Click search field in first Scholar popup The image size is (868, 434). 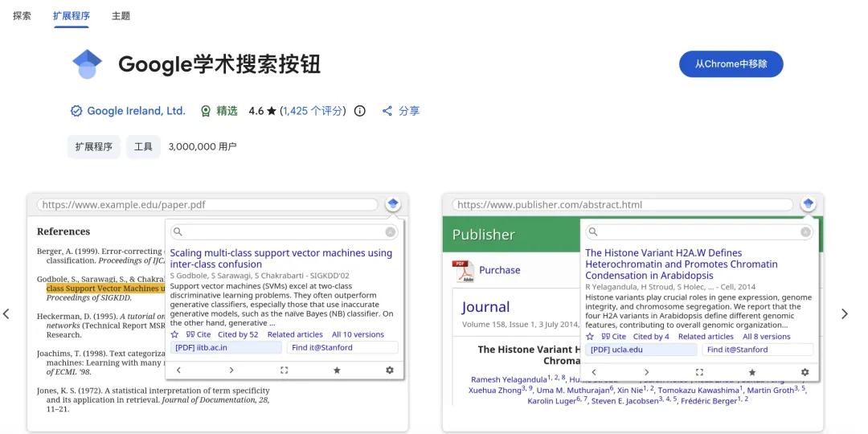pos(284,232)
